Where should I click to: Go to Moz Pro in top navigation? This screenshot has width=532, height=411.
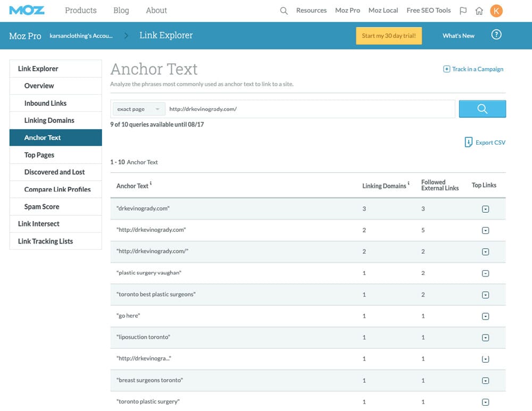point(347,11)
